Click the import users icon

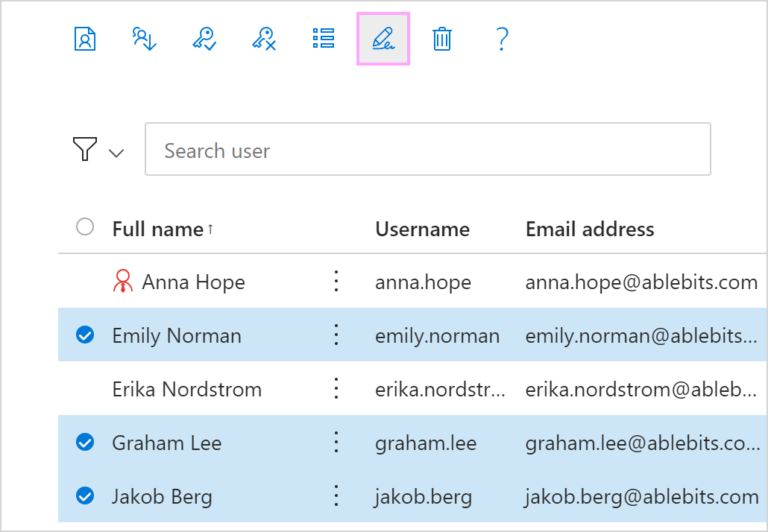145,39
